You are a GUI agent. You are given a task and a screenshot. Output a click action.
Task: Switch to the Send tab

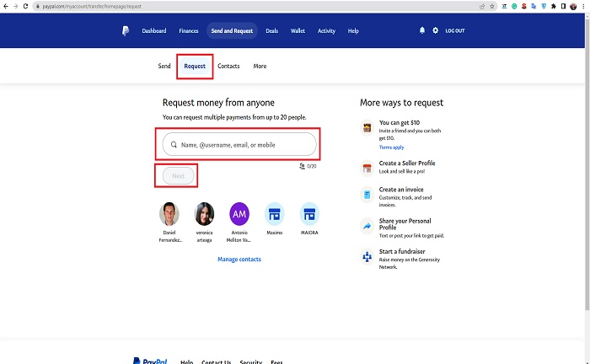point(164,66)
